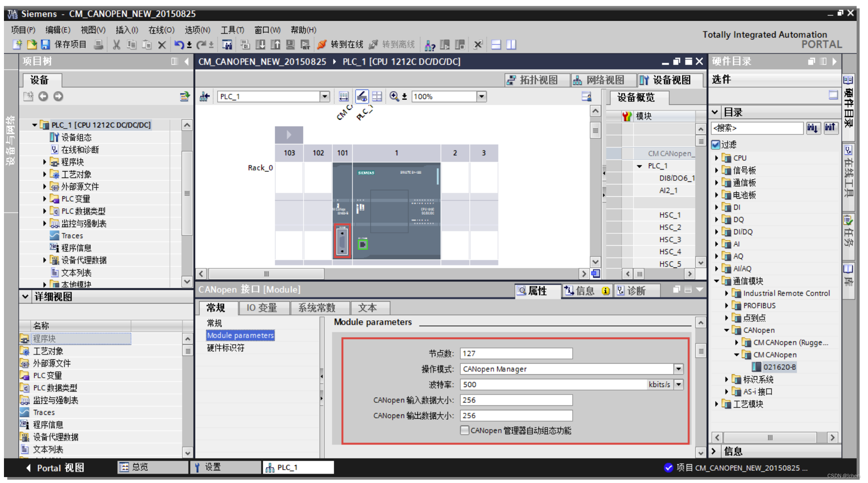
Task: Click the 转到在线 button
Action: [340, 45]
